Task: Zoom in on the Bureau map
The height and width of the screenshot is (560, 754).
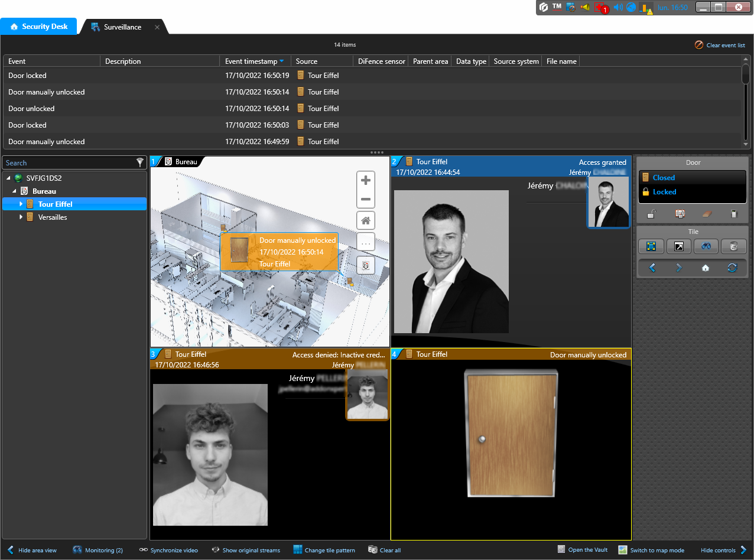Action: 366,181
